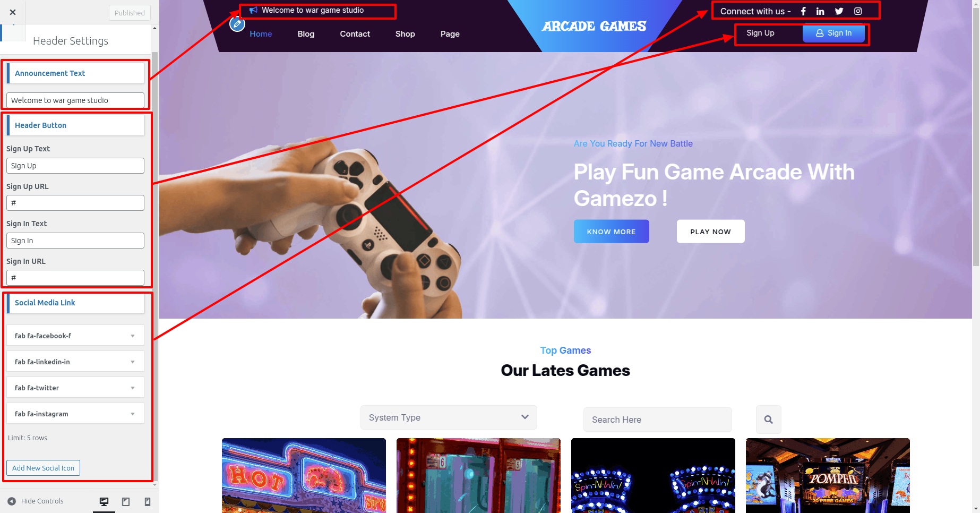980x513 pixels.
Task: Expand the fab fa-twitter row
Action: [75, 388]
